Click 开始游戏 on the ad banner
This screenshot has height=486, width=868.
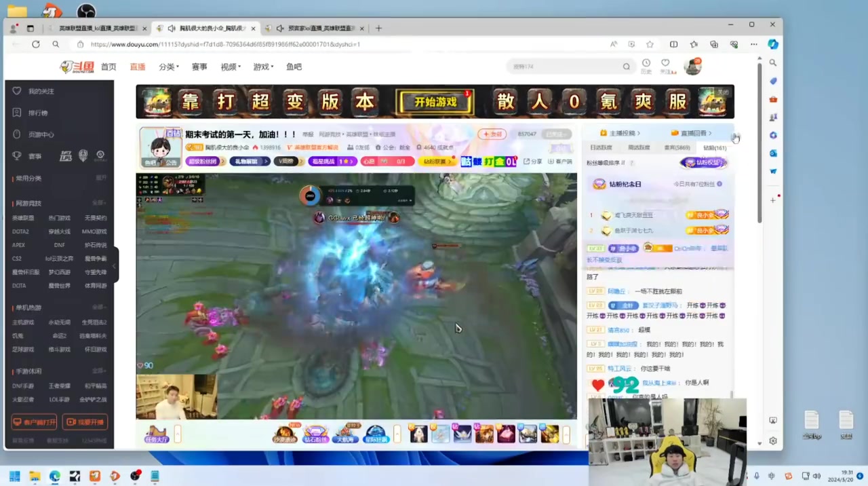point(435,102)
